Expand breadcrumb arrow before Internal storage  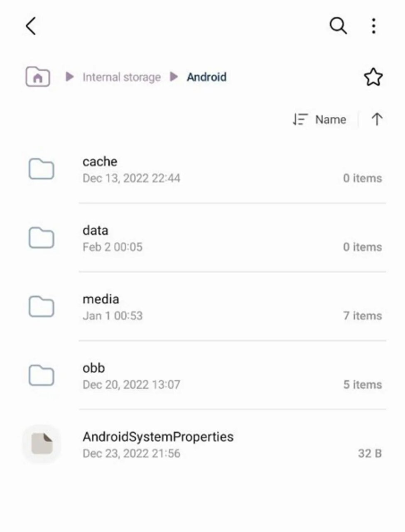click(70, 77)
